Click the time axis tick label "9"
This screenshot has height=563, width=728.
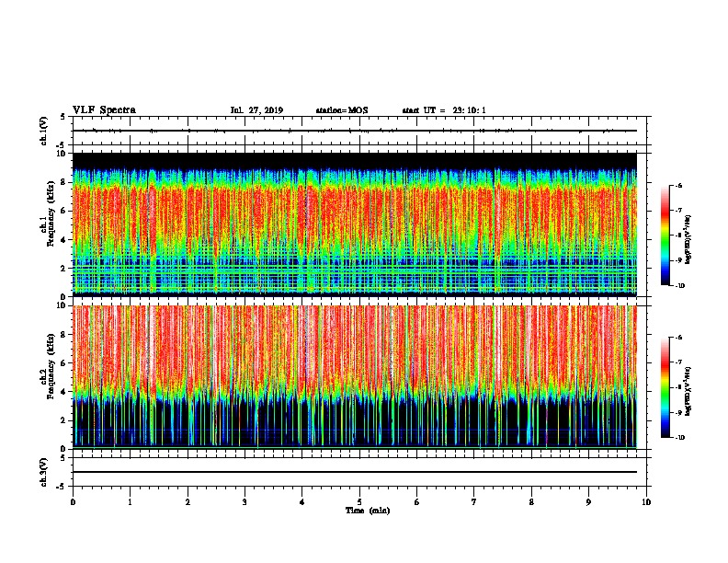[x=588, y=501]
